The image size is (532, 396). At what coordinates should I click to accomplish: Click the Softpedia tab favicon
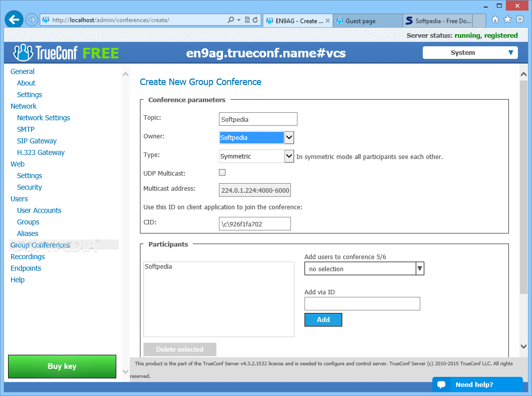[x=409, y=21]
